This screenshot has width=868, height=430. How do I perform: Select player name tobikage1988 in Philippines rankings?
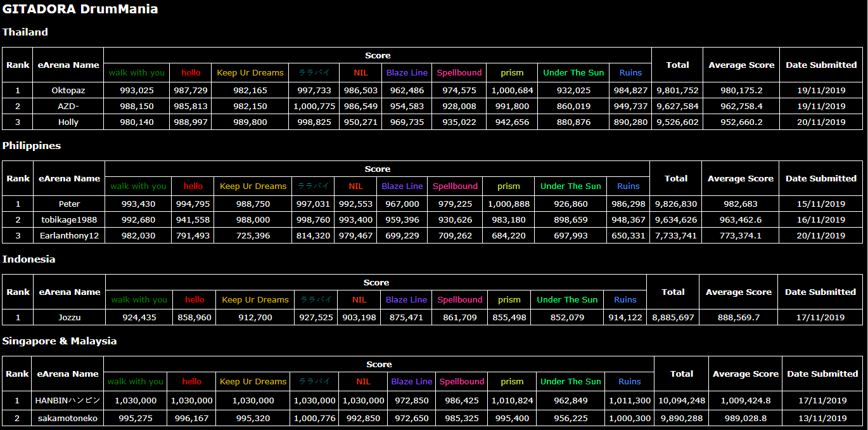69,220
